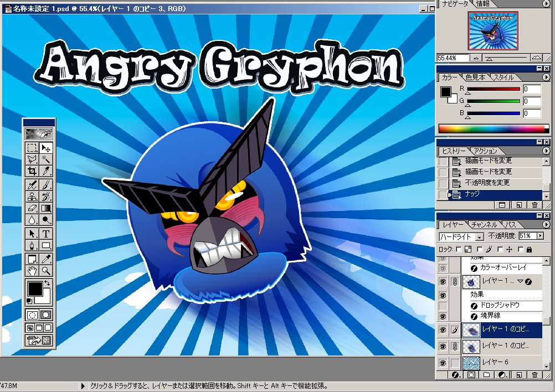Viewport: 555px width, 392px height.
Task: Select the Move tool
Action: (45, 148)
